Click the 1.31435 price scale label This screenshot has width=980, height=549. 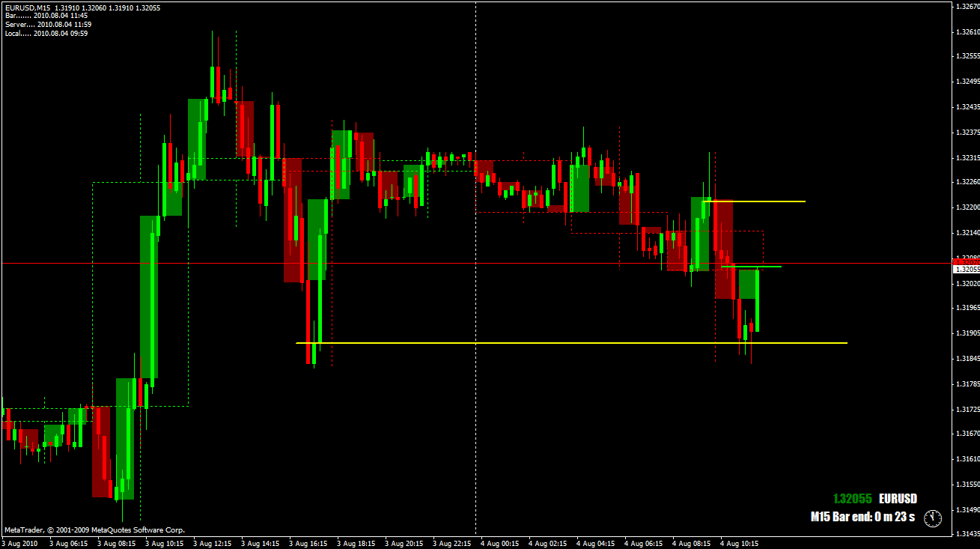click(968, 534)
